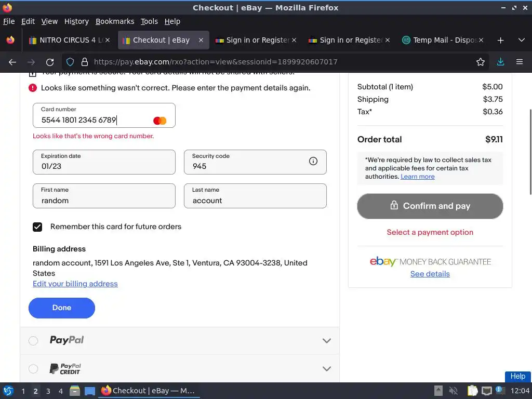Click the Checkout eBay taskbar window button
Screen dimensions: 532x399
coord(149,391)
